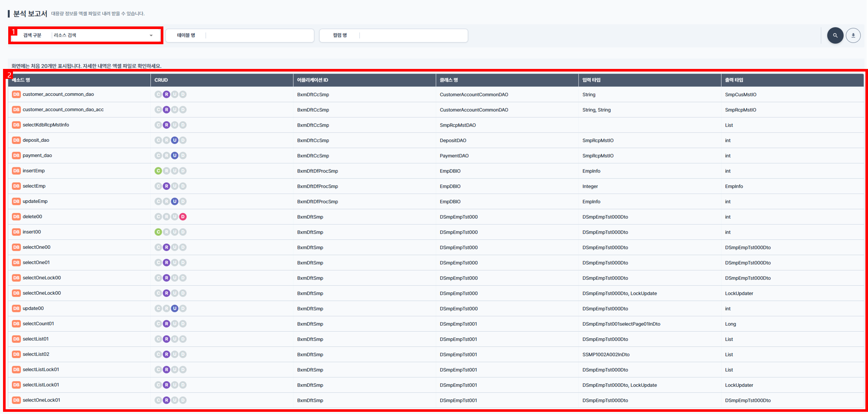868x414 pixels.
Task: Click DB icon beside update00
Action: pyautogui.click(x=16, y=308)
